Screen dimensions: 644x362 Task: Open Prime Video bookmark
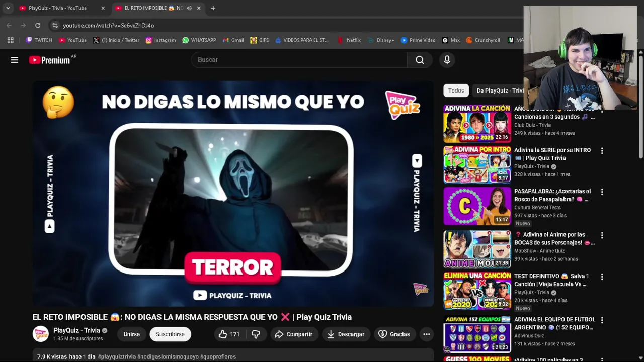point(418,40)
